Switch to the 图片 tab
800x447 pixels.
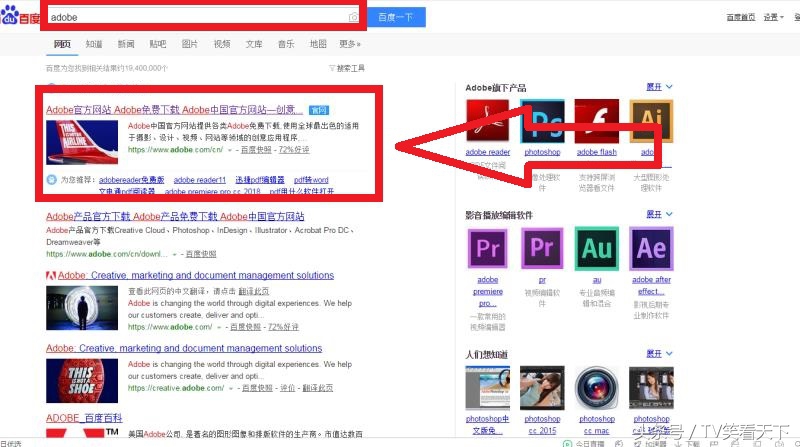pyautogui.click(x=190, y=44)
